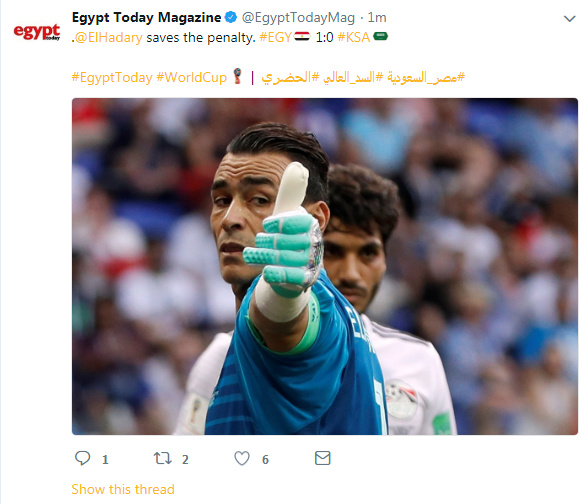This screenshot has height=504, width=582.
Task: Send tweet via direct message envelope icon
Action: 323,458
